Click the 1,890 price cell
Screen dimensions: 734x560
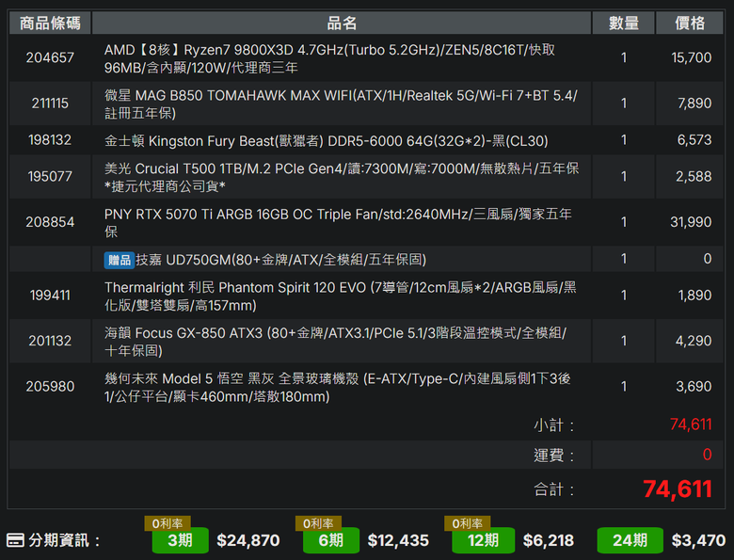coord(694,296)
